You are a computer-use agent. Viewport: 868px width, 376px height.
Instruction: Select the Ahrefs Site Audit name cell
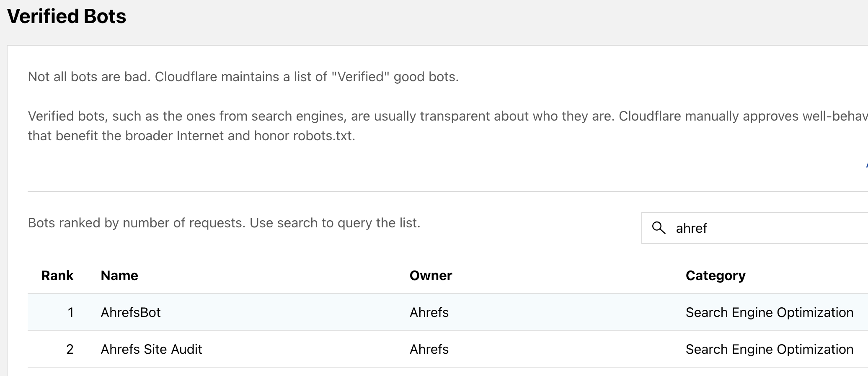click(151, 349)
